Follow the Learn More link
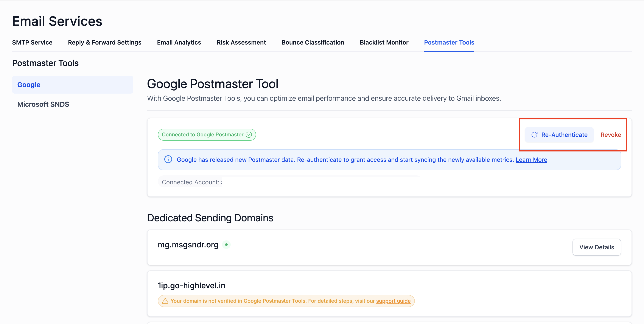Image resolution: width=644 pixels, height=324 pixels. (531, 160)
